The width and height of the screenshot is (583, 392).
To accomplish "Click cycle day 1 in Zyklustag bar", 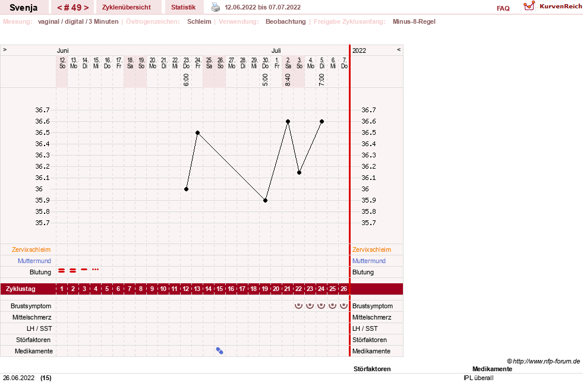I will [x=62, y=289].
